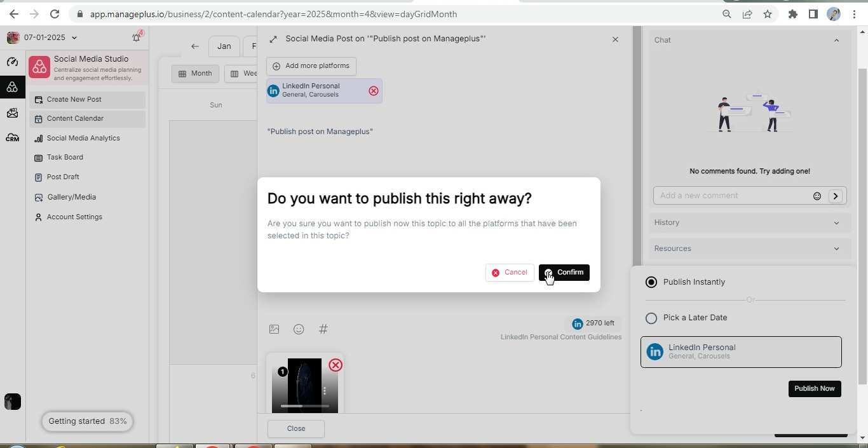Send the comment with the arrow button
This screenshot has width=868, height=448.
[836, 196]
